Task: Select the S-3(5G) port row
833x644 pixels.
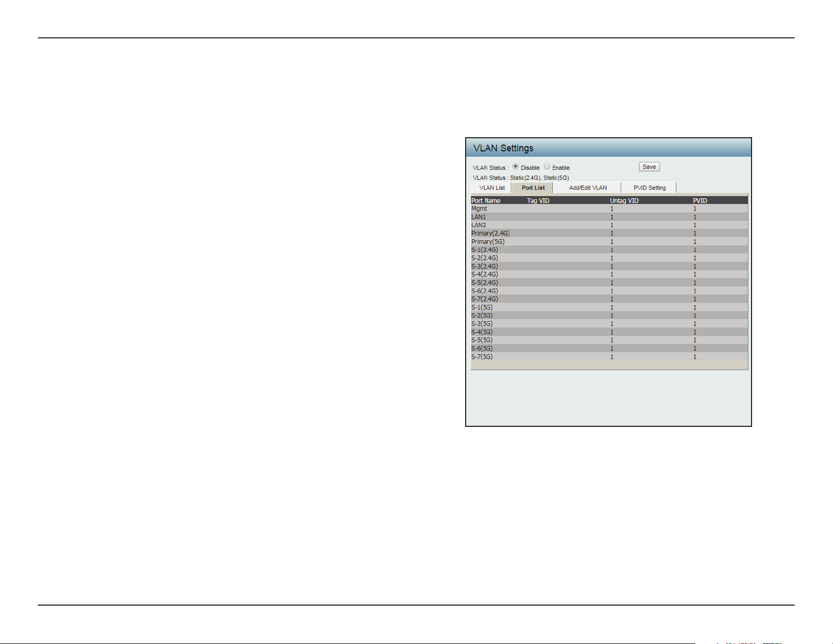Action: (x=609, y=324)
